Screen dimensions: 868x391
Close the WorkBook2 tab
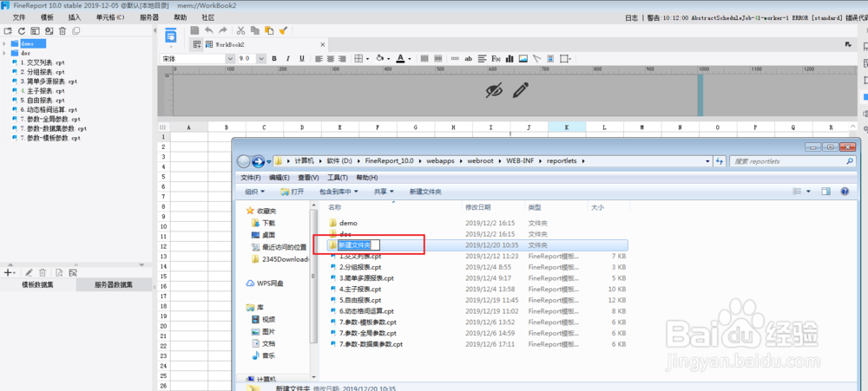click(323, 45)
